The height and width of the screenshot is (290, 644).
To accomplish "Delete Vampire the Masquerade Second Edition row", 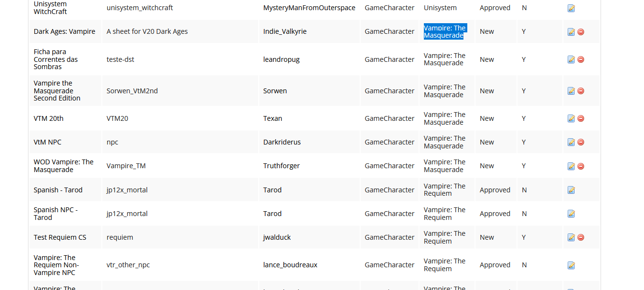I will click(x=581, y=91).
